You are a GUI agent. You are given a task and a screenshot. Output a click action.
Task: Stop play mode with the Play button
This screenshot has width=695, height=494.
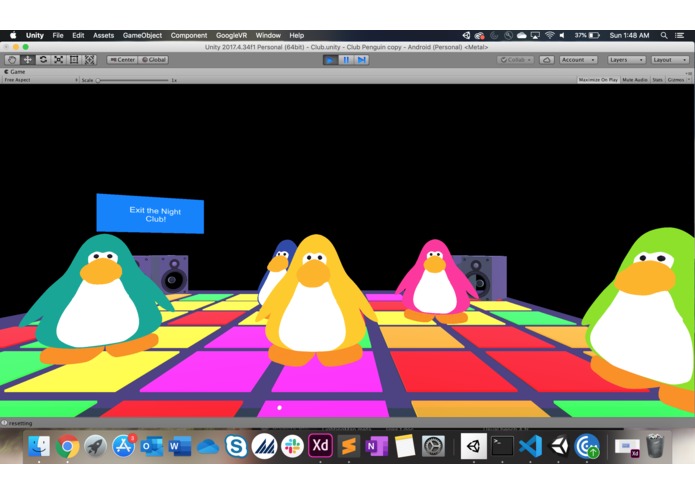point(330,60)
